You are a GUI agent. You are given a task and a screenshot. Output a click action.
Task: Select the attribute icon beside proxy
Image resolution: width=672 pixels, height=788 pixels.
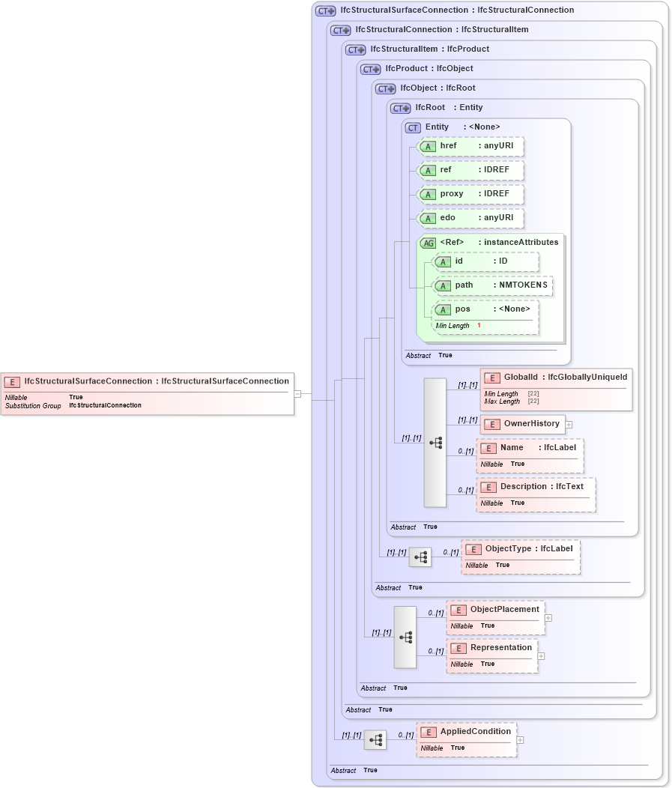coord(429,194)
